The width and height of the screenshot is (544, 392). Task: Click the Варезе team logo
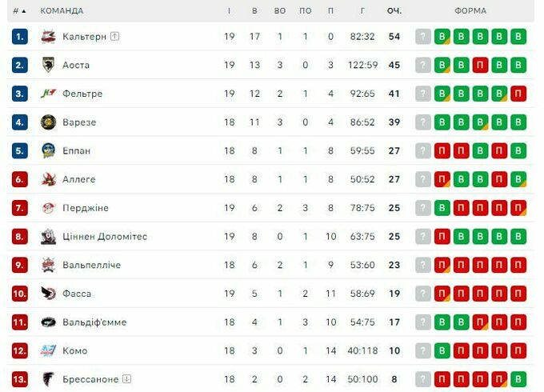(x=48, y=122)
